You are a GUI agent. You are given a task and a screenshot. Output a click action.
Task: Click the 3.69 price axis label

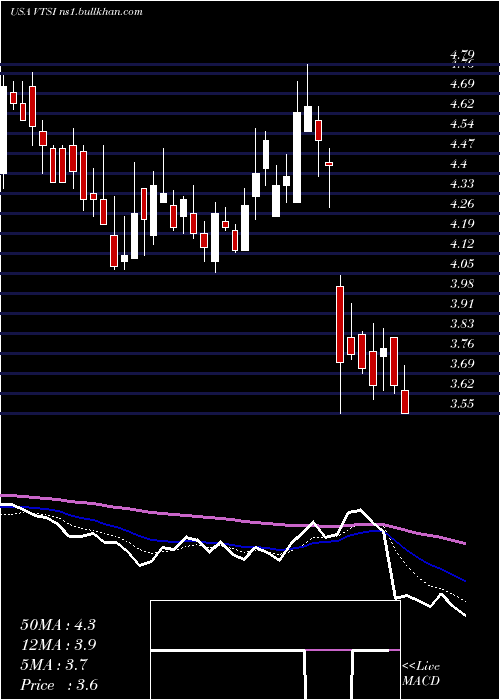pos(462,363)
